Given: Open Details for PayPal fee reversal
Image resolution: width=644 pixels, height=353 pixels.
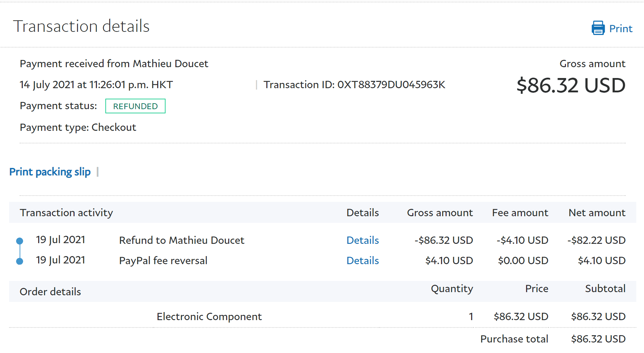Looking at the screenshot, I should pyautogui.click(x=363, y=261).
